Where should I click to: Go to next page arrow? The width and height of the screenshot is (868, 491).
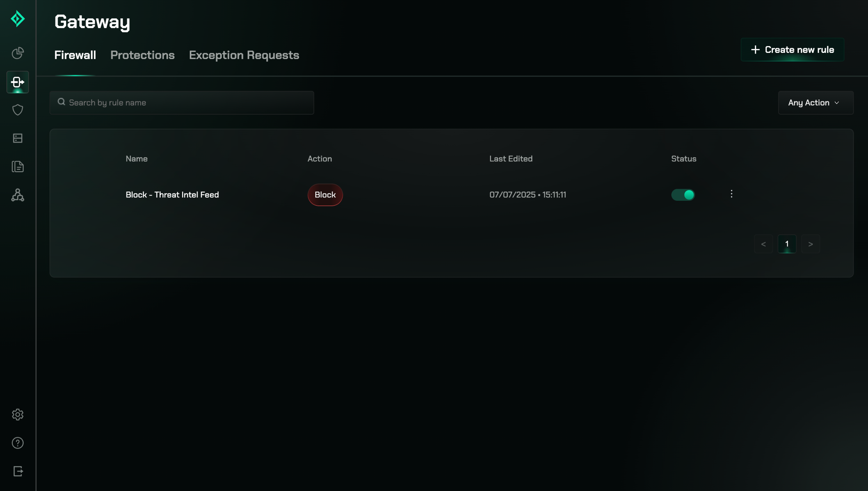810,244
